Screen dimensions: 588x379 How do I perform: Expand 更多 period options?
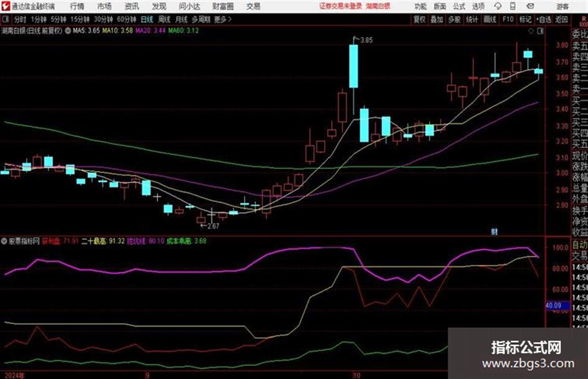(x=223, y=19)
